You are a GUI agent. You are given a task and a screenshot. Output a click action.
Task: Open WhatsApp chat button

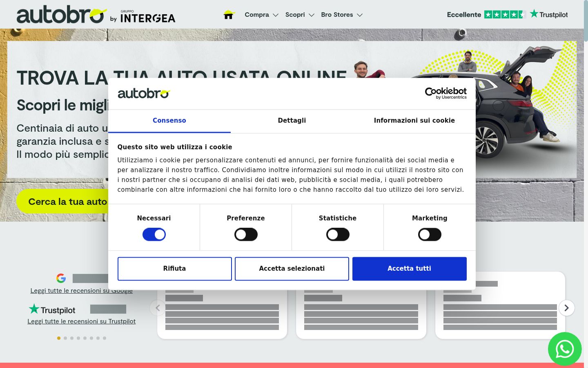point(565,349)
